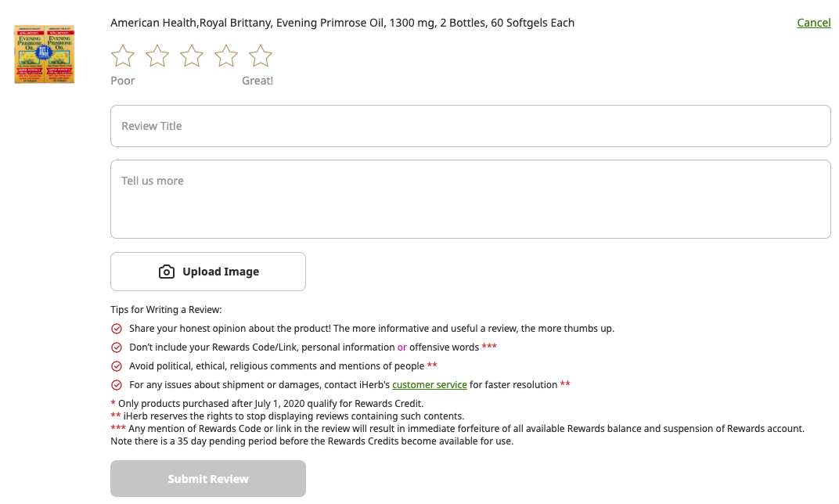The width and height of the screenshot is (839, 504).
Task: Click the checkmark icon beside political comments tip
Action: coord(117,366)
